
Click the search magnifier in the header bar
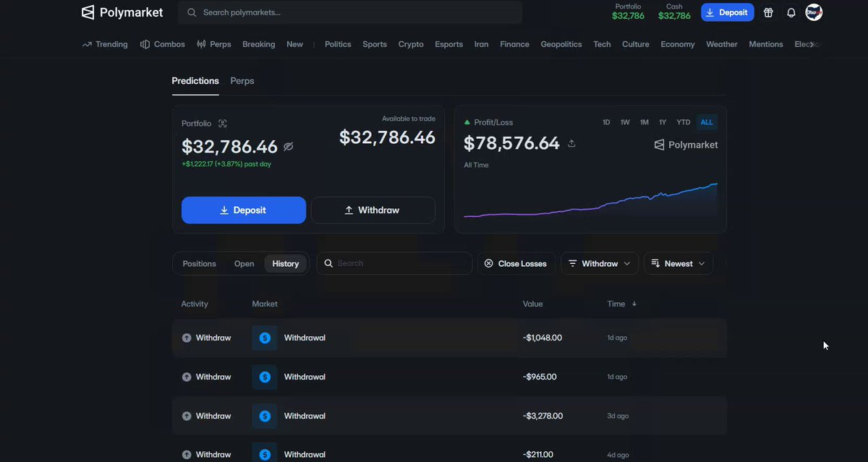192,12
